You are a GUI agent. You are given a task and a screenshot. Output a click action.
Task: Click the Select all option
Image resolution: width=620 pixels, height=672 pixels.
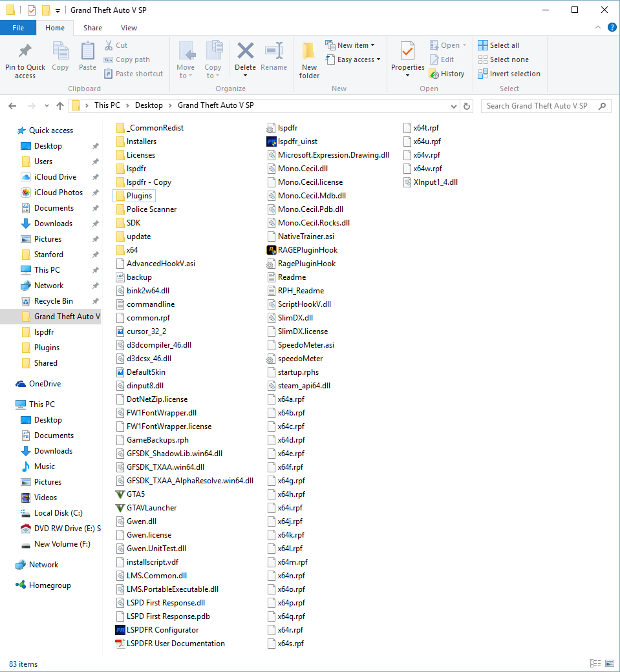pyautogui.click(x=498, y=45)
